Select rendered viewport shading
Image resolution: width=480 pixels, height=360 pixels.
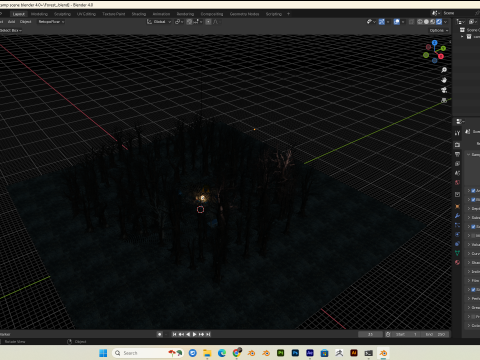[439, 22]
